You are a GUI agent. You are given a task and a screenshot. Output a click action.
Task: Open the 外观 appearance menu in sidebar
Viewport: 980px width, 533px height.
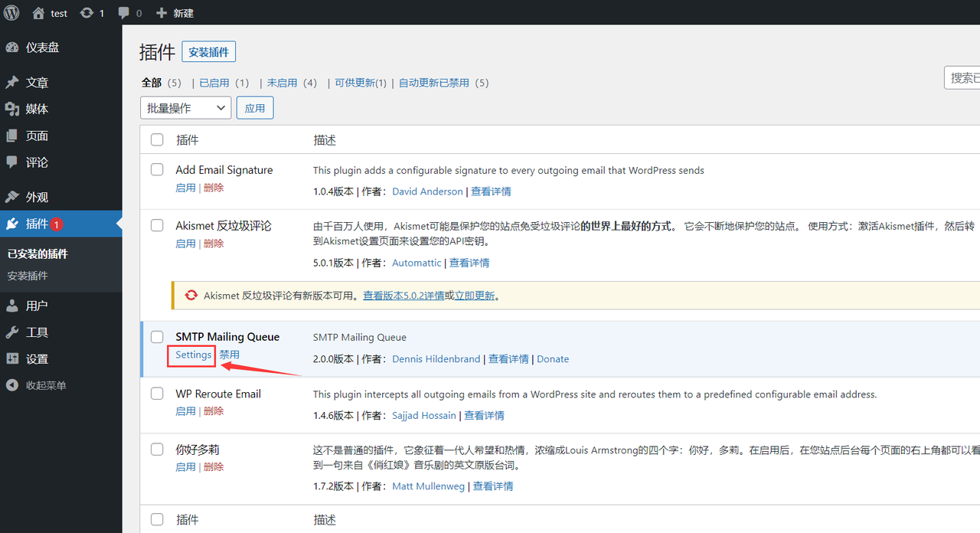tap(37, 197)
